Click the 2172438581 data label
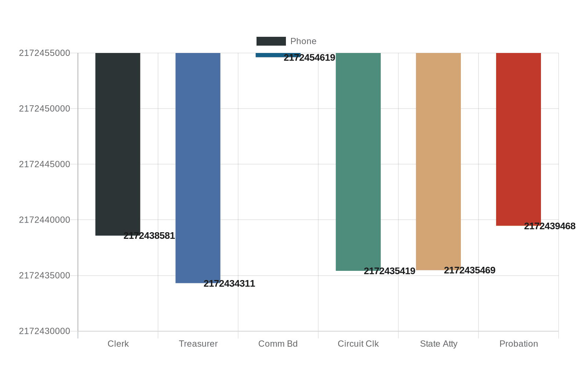Viewport: 588px width, 368px height. 149,236
